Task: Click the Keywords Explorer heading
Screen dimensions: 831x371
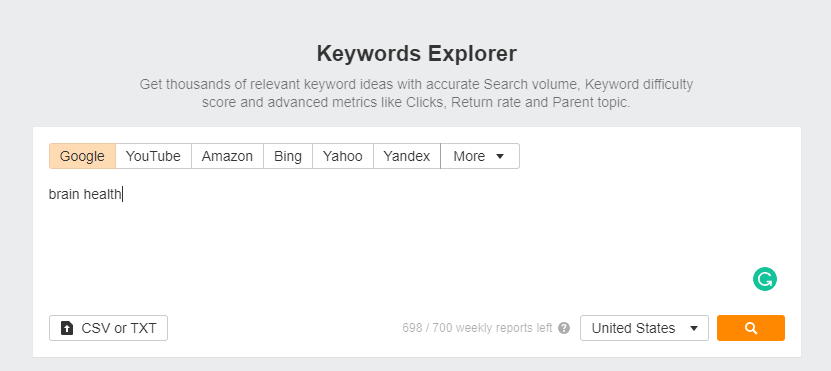Action: (x=417, y=54)
